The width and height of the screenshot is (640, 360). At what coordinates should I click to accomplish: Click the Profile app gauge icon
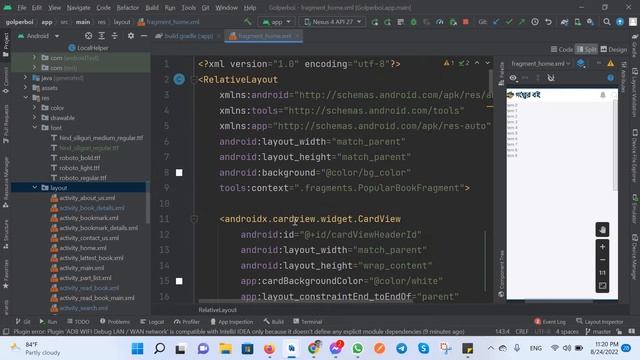440,22
